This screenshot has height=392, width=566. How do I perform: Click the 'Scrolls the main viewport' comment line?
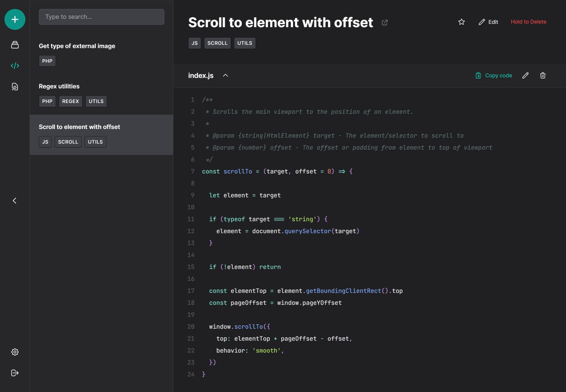[x=309, y=112]
